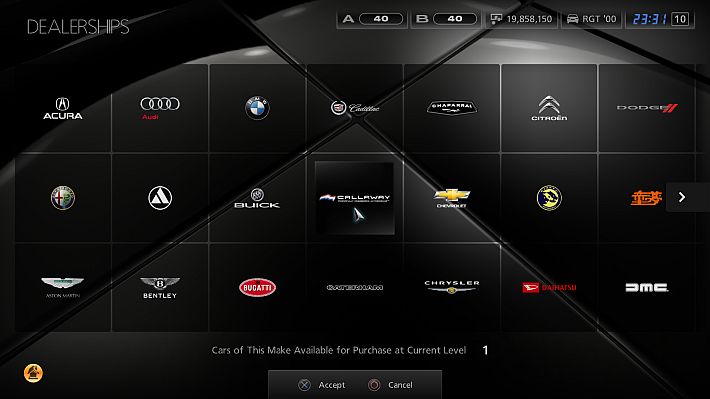
Task: Open the Alfa Romeo dealership
Action: coord(62,198)
